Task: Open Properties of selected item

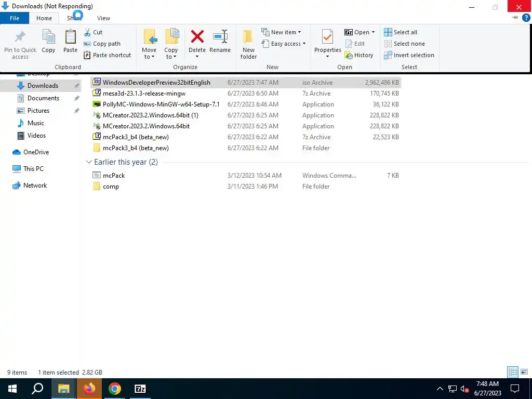Action: [327, 41]
